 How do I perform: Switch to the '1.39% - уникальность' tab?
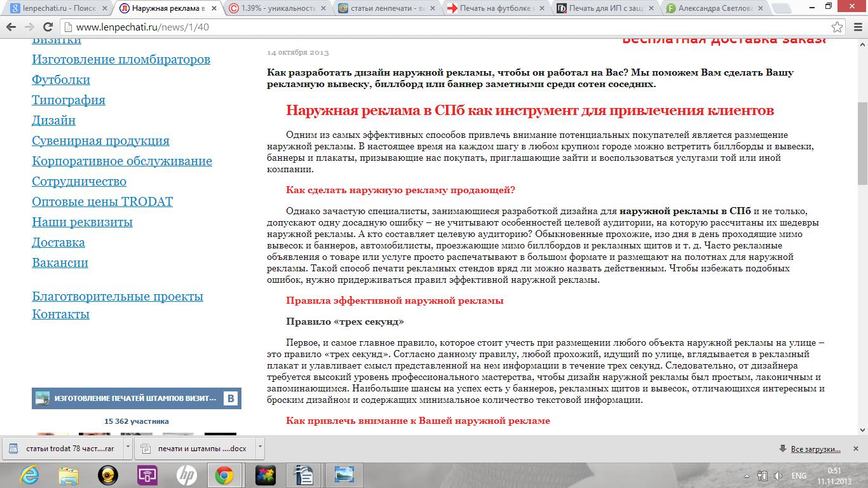pos(278,9)
